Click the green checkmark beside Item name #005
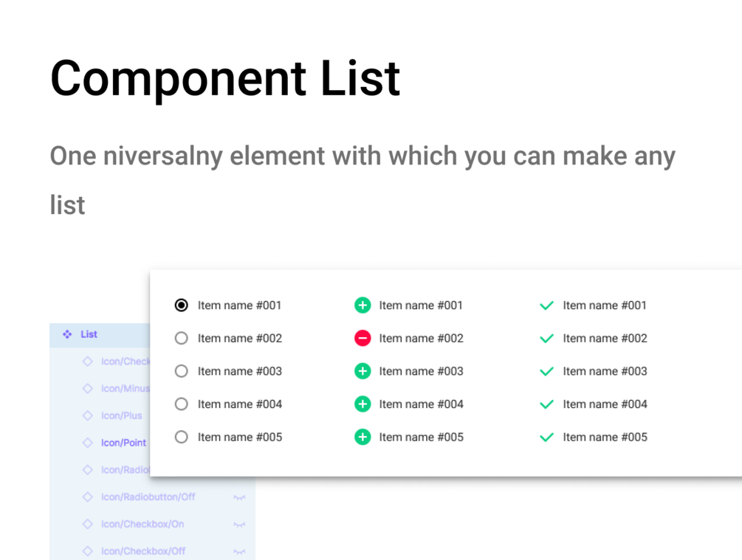 [x=546, y=438]
